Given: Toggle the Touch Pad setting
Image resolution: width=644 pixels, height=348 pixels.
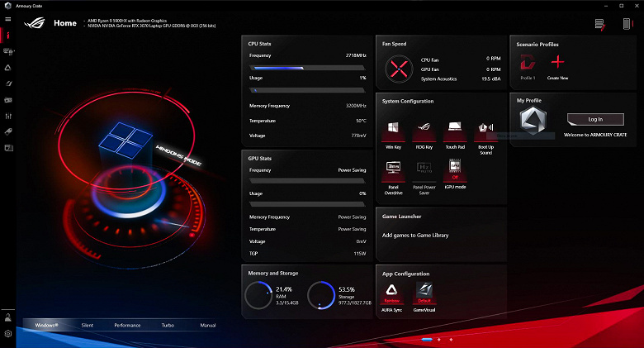Looking at the screenshot, I should (453, 129).
